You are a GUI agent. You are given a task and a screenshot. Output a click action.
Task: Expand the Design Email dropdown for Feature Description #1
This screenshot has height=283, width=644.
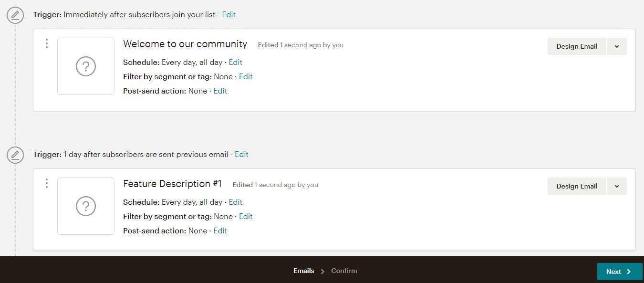coord(616,186)
